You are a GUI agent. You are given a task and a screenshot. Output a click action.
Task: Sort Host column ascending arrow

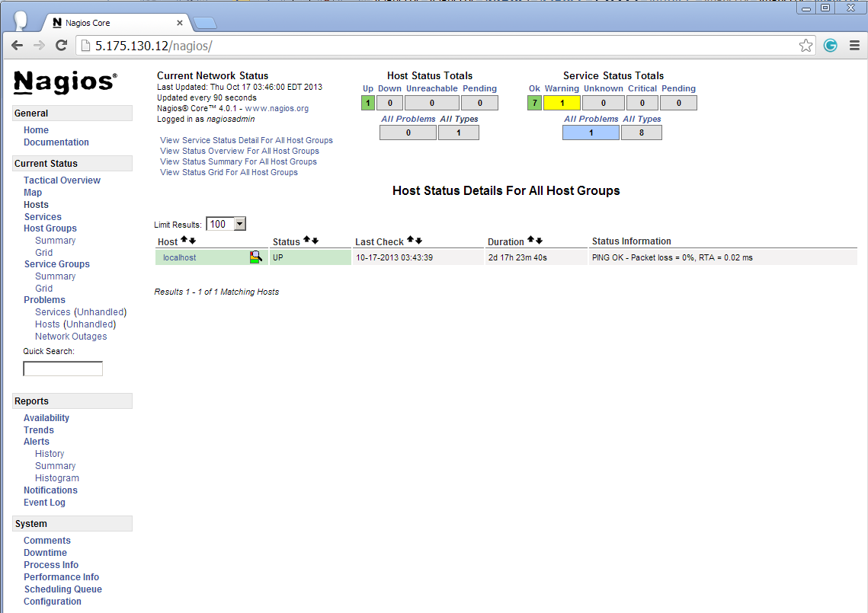coord(184,240)
